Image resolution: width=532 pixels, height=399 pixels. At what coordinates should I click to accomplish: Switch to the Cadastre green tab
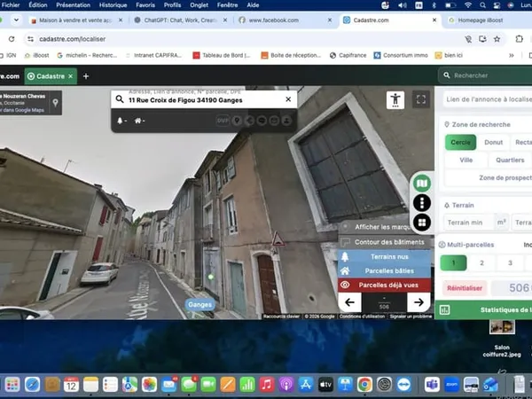pyautogui.click(x=51, y=76)
